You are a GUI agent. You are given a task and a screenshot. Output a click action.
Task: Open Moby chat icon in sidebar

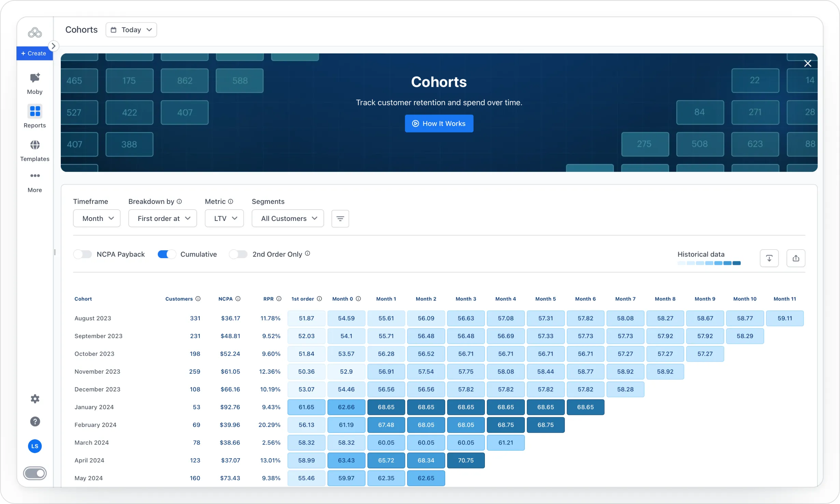click(x=35, y=78)
